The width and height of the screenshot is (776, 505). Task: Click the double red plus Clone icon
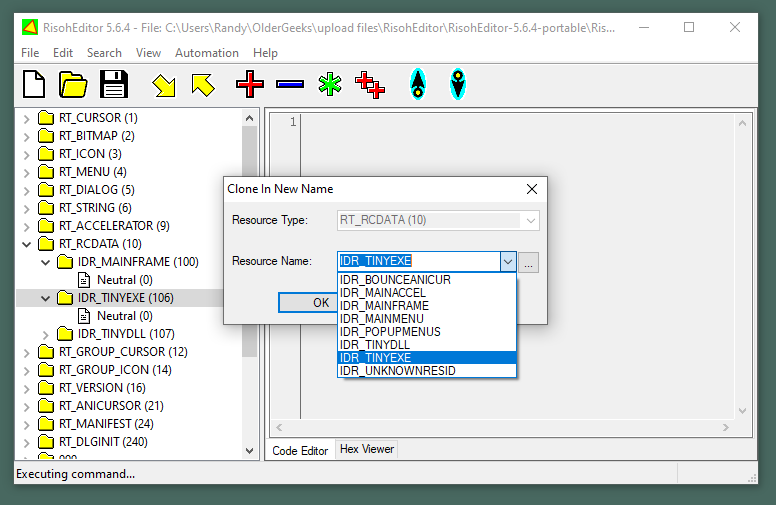click(370, 85)
